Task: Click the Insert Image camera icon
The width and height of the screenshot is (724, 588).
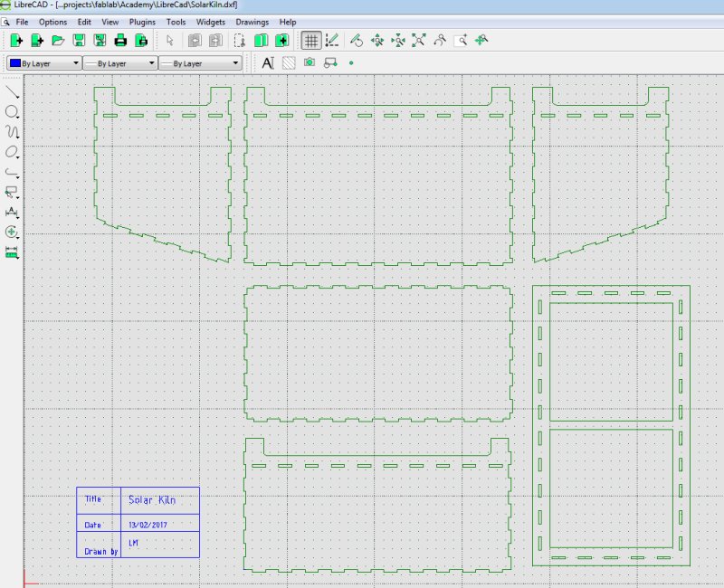Action: click(310, 62)
